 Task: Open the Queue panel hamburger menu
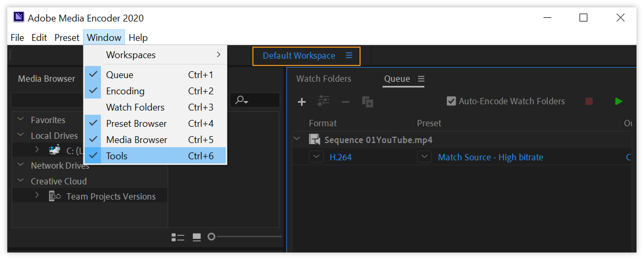point(421,79)
